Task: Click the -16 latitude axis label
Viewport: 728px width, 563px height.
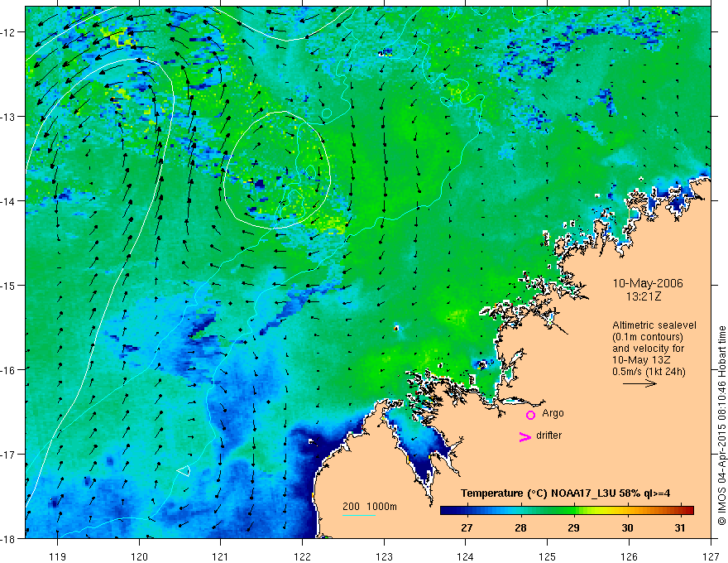Action: click(9, 370)
